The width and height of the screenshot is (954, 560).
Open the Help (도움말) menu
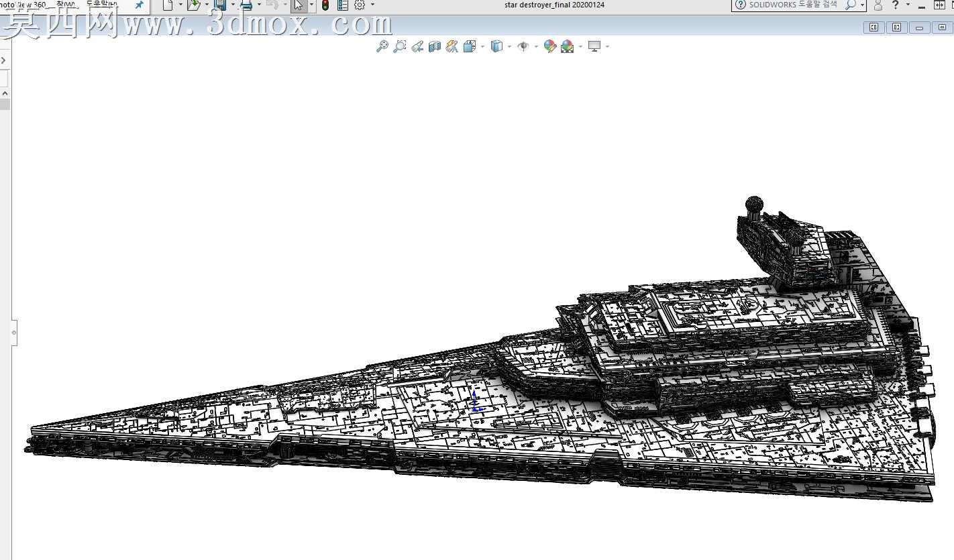point(102,5)
